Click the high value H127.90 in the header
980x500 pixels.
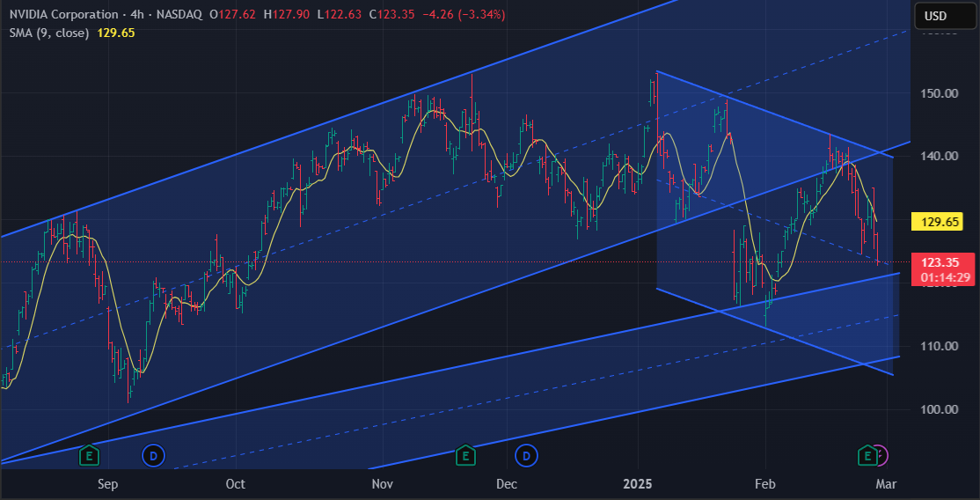[x=286, y=14]
